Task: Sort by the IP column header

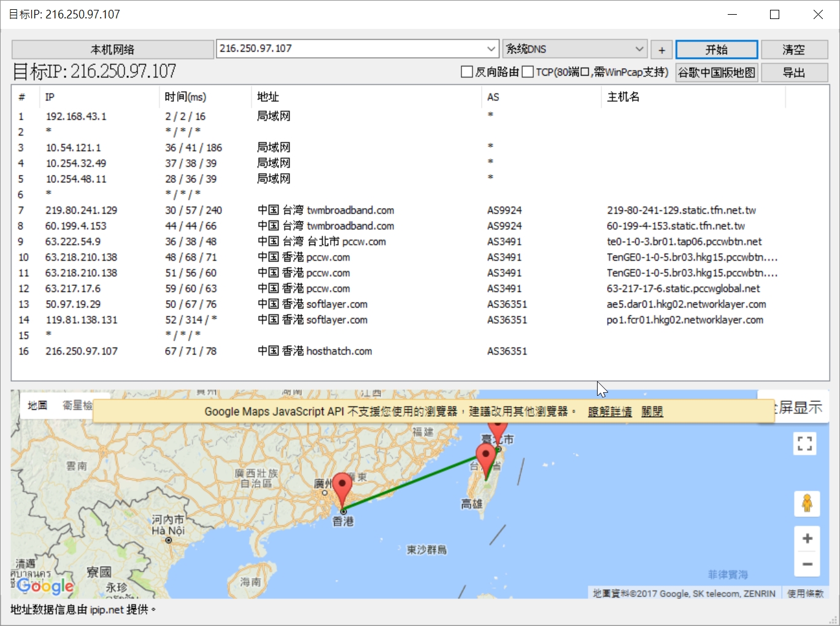Action: tap(99, 97)
